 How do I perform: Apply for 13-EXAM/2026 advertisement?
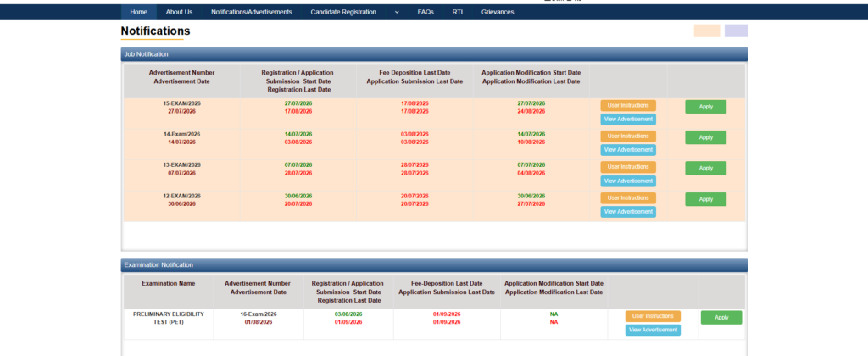point(706,169)
